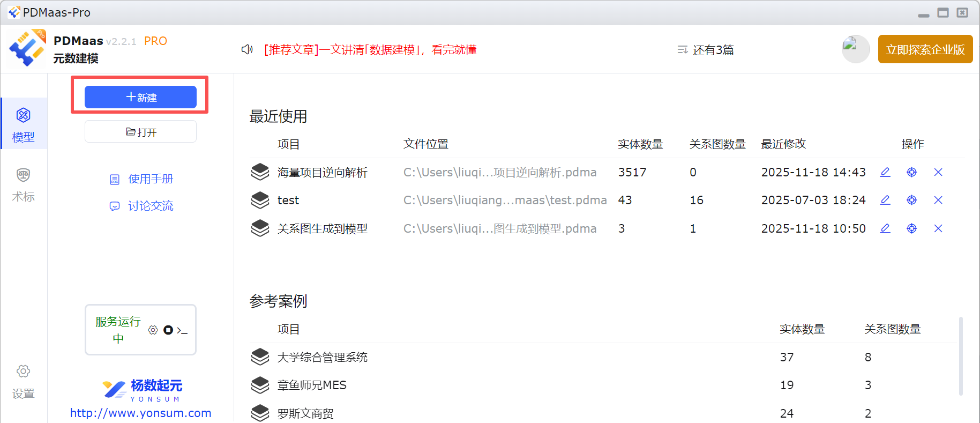
Task: Open the service settings gear icon
Action: click(x=153, y=330)
